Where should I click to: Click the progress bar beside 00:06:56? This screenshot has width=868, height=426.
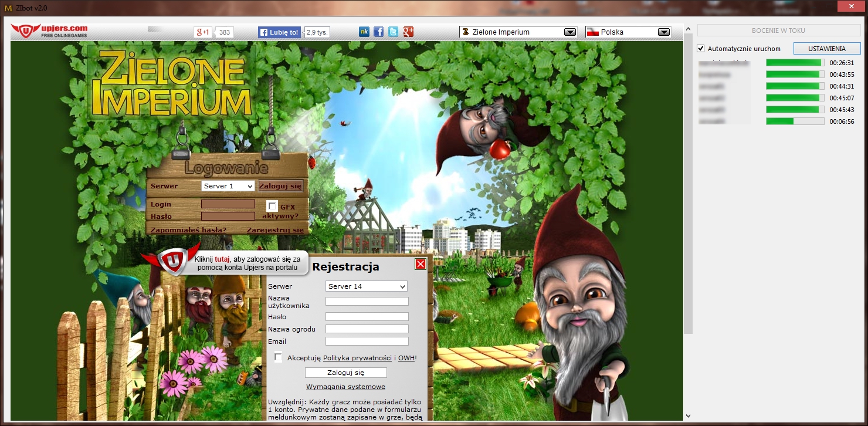coord(795,121)
